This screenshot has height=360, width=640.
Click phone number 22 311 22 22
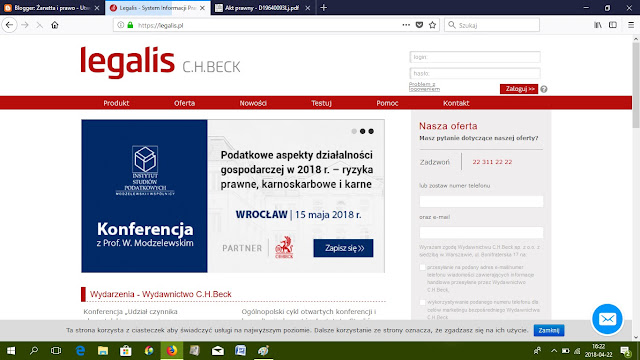tap(492, 162)
